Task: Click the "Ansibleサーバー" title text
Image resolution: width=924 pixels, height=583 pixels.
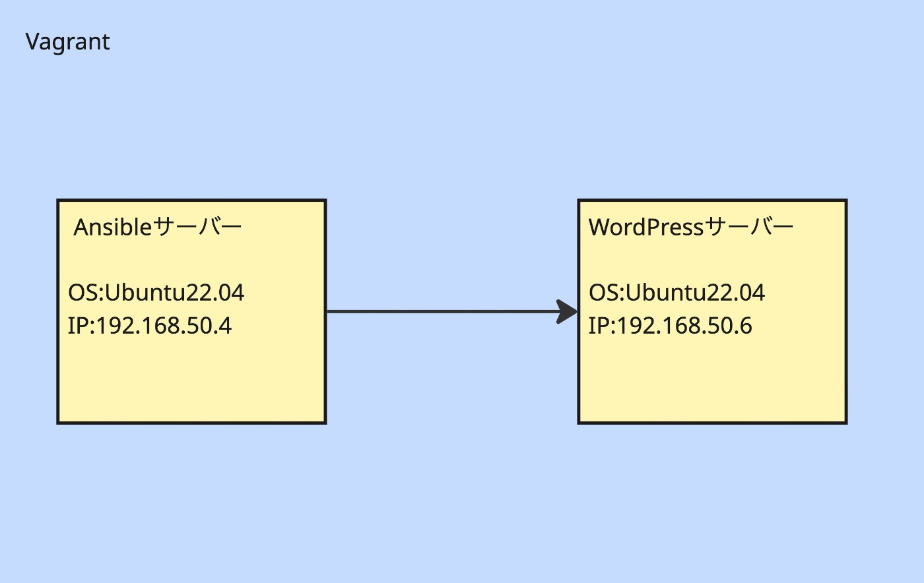Action: pyautogui.click(x=158, y=227)
